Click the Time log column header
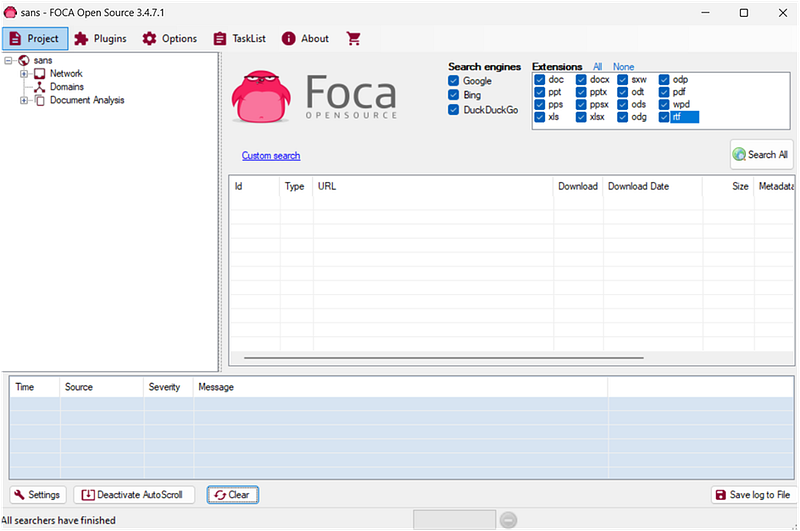This screenshot has height=531, width=800. pos(34,387)
